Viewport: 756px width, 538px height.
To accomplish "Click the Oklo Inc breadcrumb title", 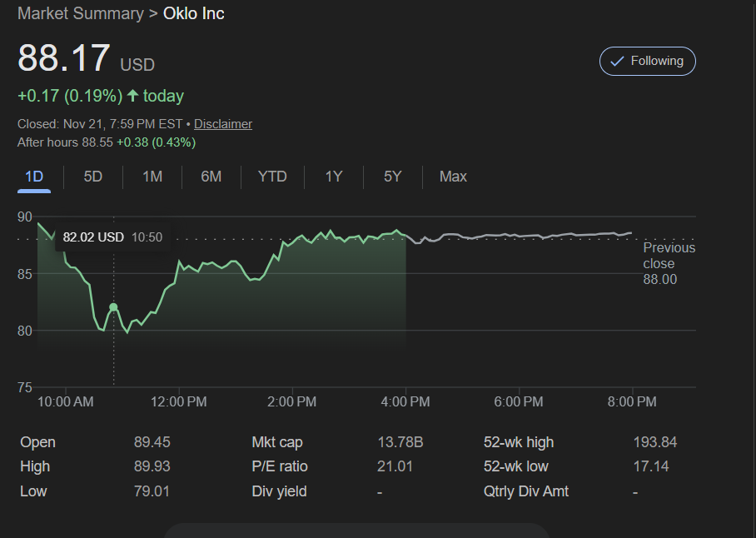I will 193,13.
